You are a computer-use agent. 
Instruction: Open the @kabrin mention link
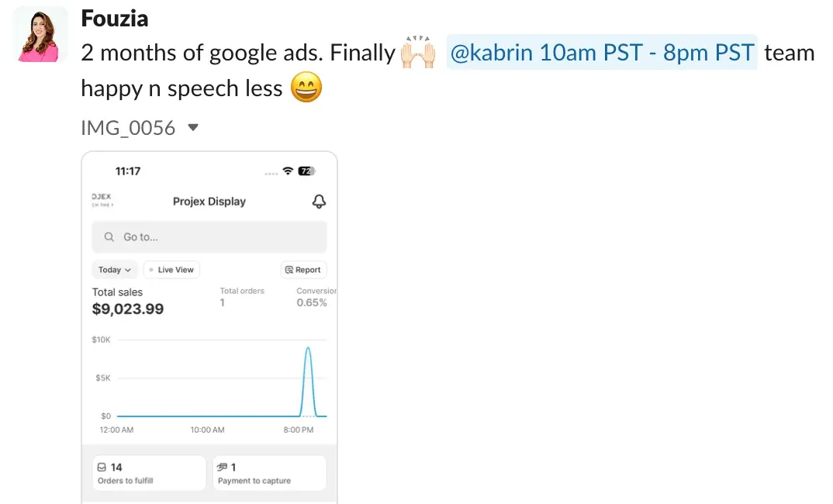602,53
